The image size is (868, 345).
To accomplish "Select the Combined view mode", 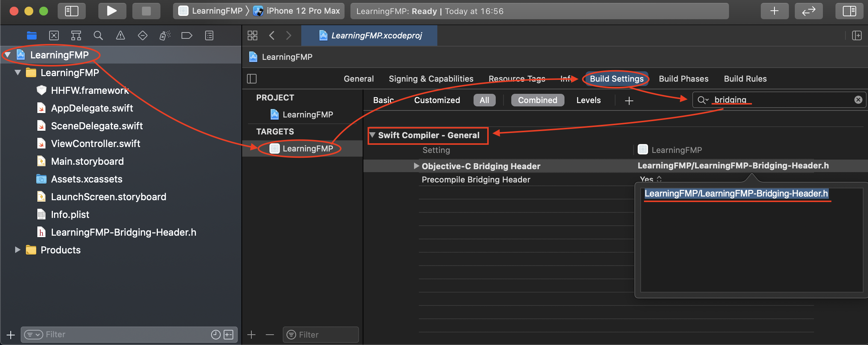I will point(538,100).
